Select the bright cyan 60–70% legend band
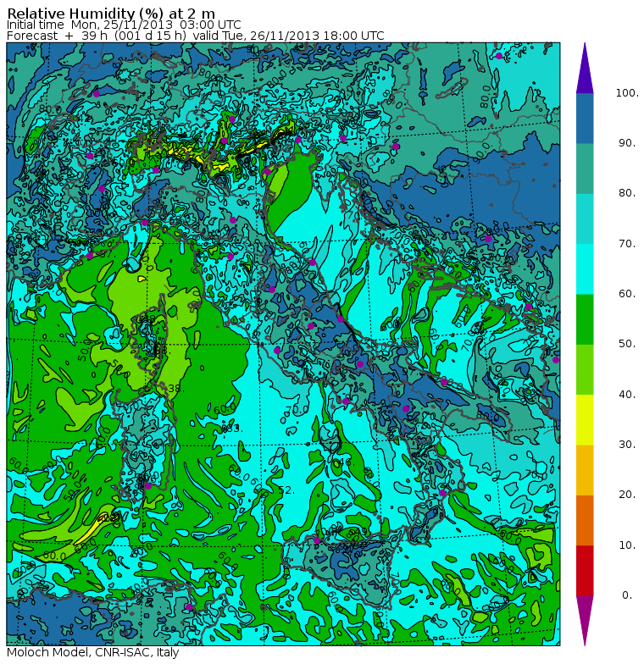 click(x=585, y=269)
